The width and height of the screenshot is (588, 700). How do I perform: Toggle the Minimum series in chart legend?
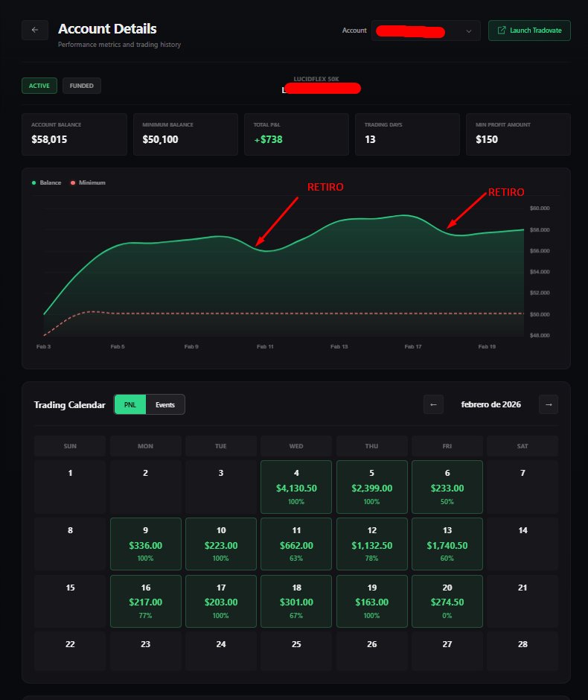pyautogui.click(x=88, y=182)
